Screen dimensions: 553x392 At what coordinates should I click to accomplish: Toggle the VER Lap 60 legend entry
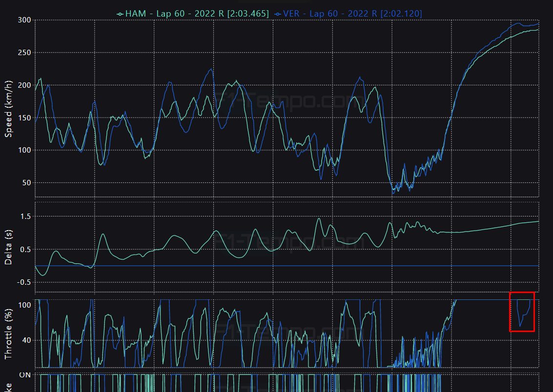(x=348, y=14)
